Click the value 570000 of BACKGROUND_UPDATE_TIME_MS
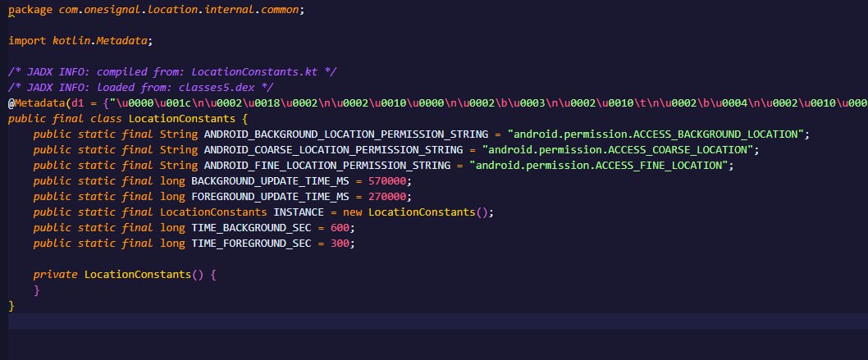The height and width of the screenshot is (360, 868). [x=390, y=181]
